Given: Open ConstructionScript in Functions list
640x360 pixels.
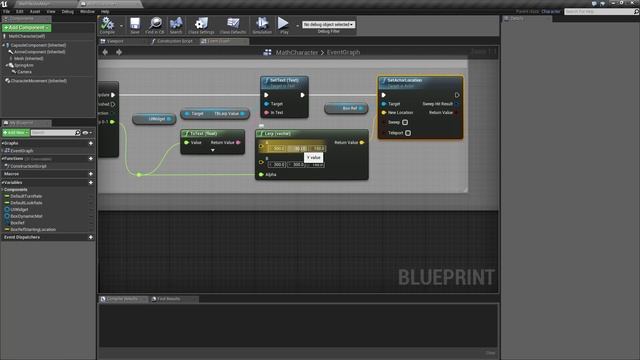Looking at the screenshot, I should tap(28, 166).
